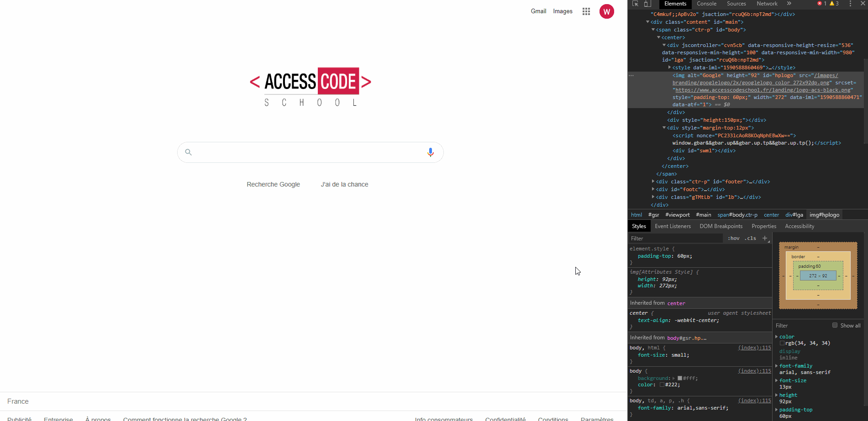Open DevTools error count indicator
Screen dimensions: 868x421
point(822,4)
